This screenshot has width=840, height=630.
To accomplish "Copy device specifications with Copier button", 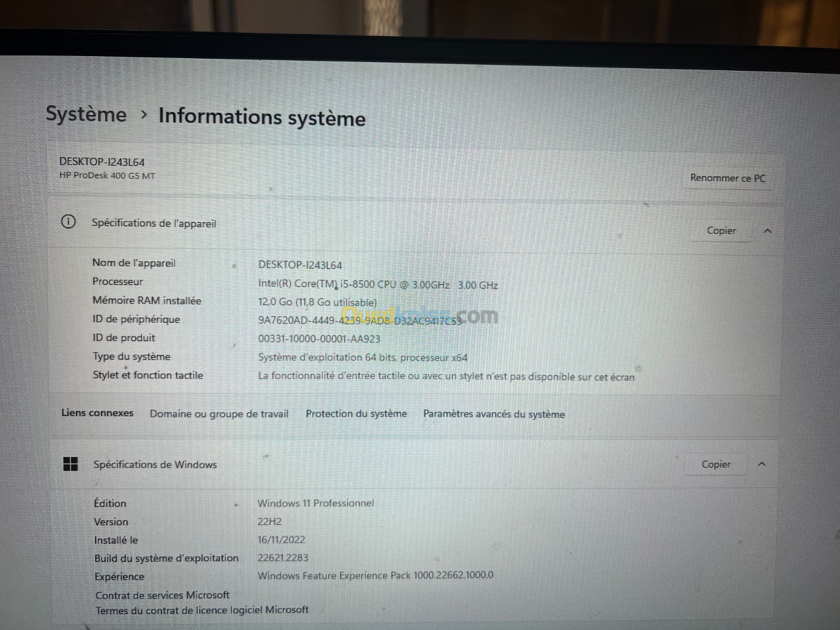I will point(721,230).
